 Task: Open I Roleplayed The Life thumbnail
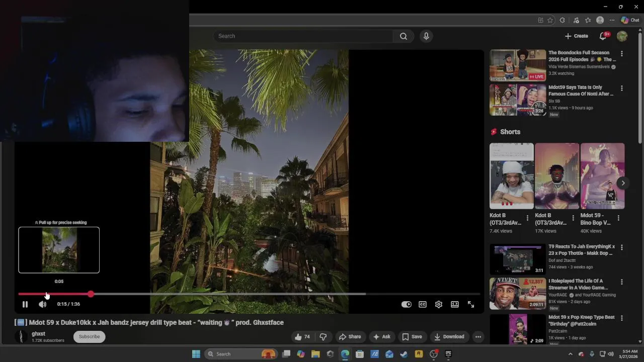[x=518, y=293]
